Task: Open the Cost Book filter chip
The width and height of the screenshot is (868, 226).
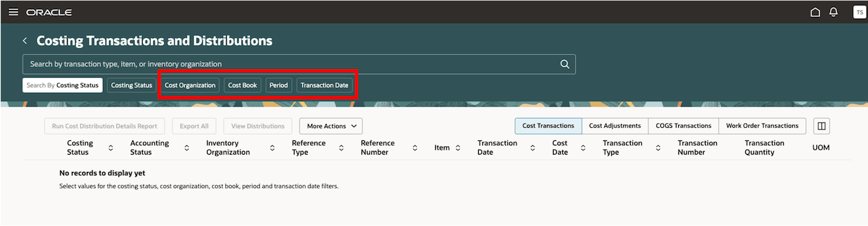Action: click(242, 85)
